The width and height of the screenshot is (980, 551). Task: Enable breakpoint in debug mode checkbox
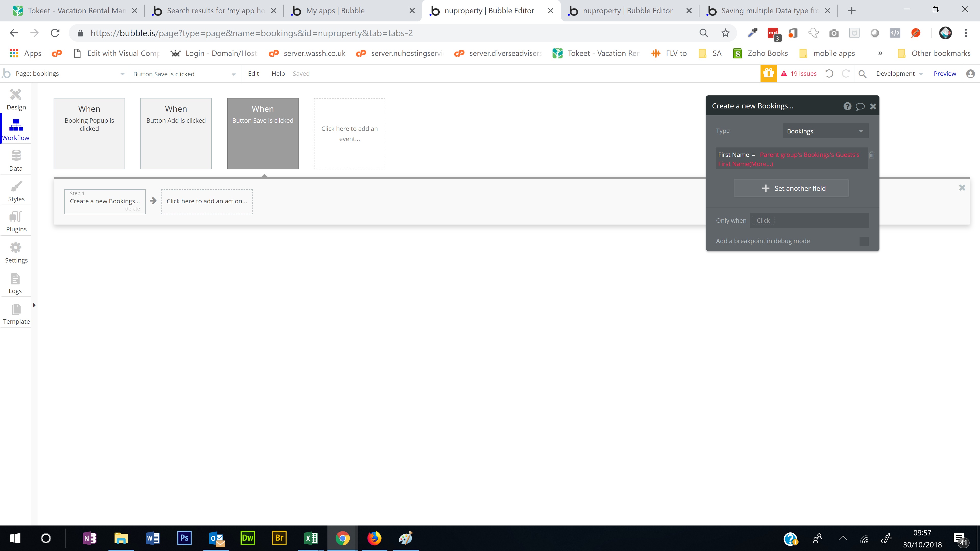point(864,241)
